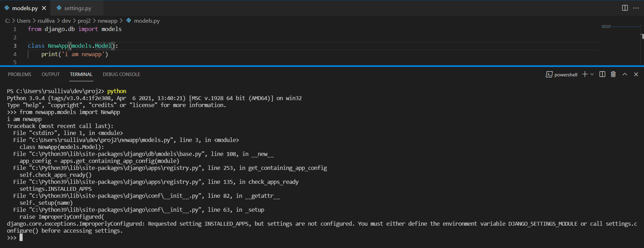Viewport: 644px width, 248px height.
Task: Split the terminal pane
Action: coord(602,74)
